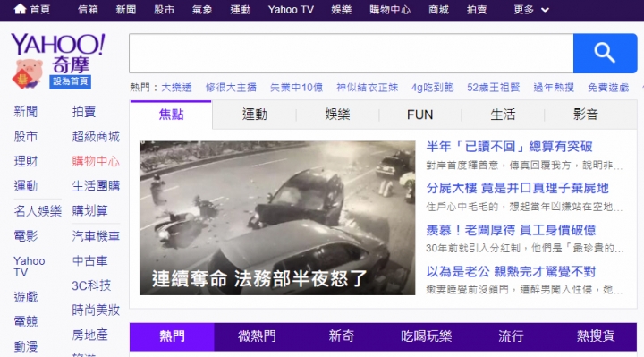644x357 pixels.
Task: Open 名人娛樂 in left sidebar
Action: 38,211
